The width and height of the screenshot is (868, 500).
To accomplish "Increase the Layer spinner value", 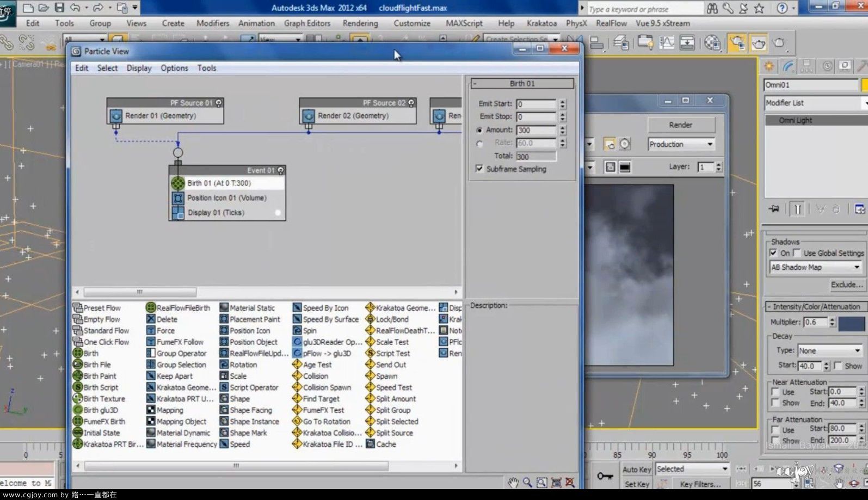I will (719, 164).
